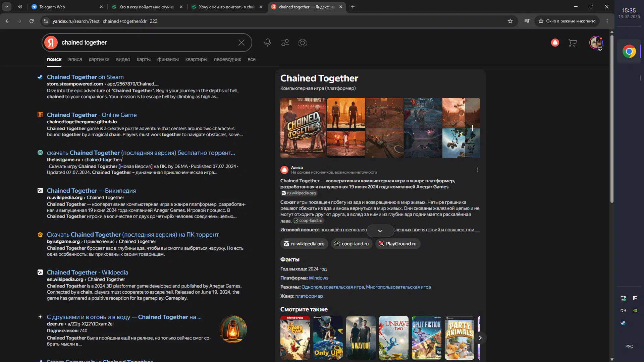Open Chrome menu three-dot icon
Image resolution: width=644 pixels, height=362 pixels.
point(607,21)
